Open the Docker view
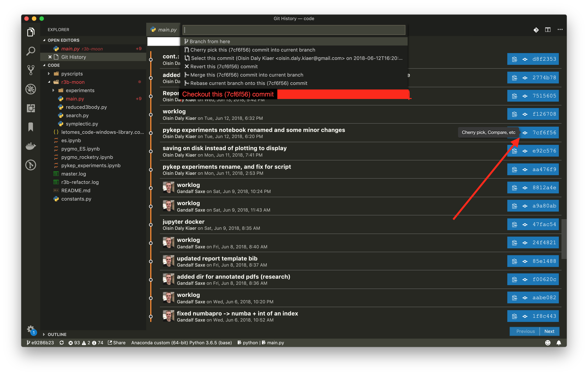The image size is (588, 375). click(30, 146)
